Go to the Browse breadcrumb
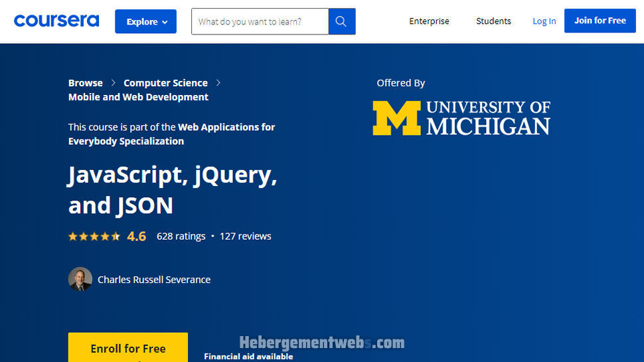The width and height of the screenshot is (644, 362). (x=86, y=83)
